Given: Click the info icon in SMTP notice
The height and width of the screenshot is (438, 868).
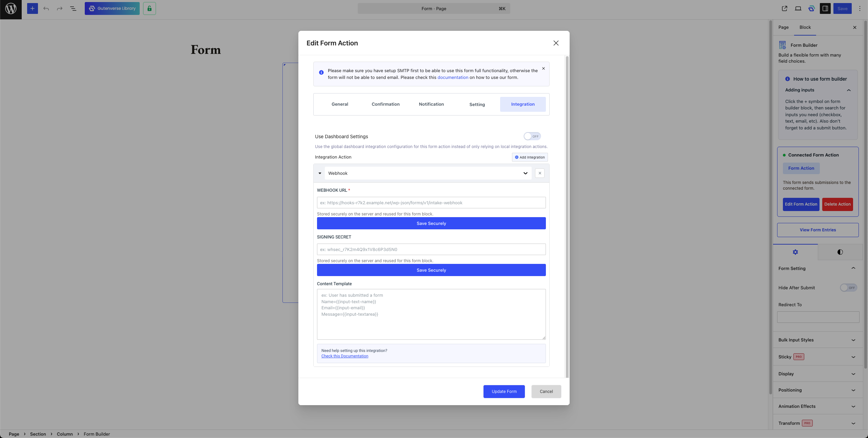Looking at the screenshot, I should tap(321, 72).
